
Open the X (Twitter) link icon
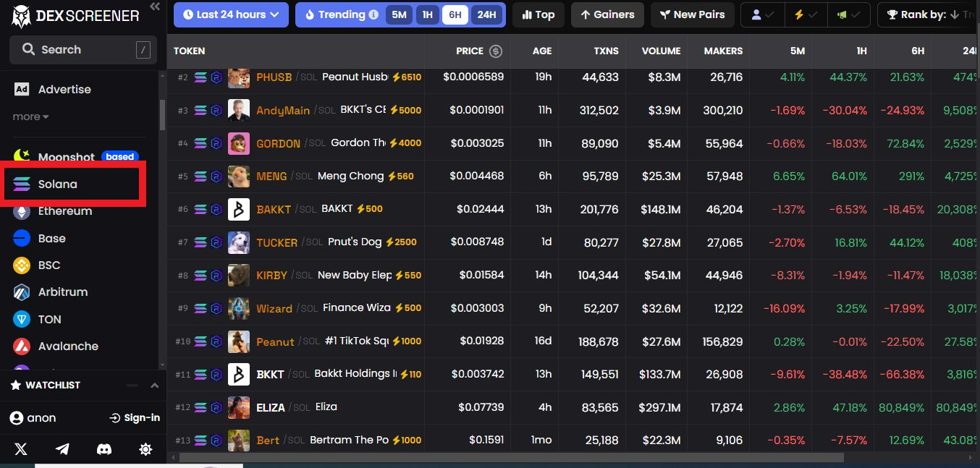coord(21,449)
